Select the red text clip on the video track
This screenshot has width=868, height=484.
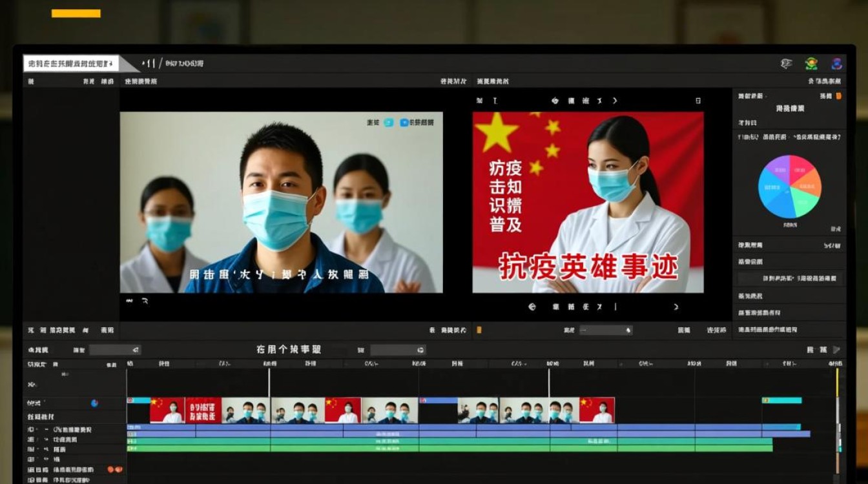coord(203,410)
